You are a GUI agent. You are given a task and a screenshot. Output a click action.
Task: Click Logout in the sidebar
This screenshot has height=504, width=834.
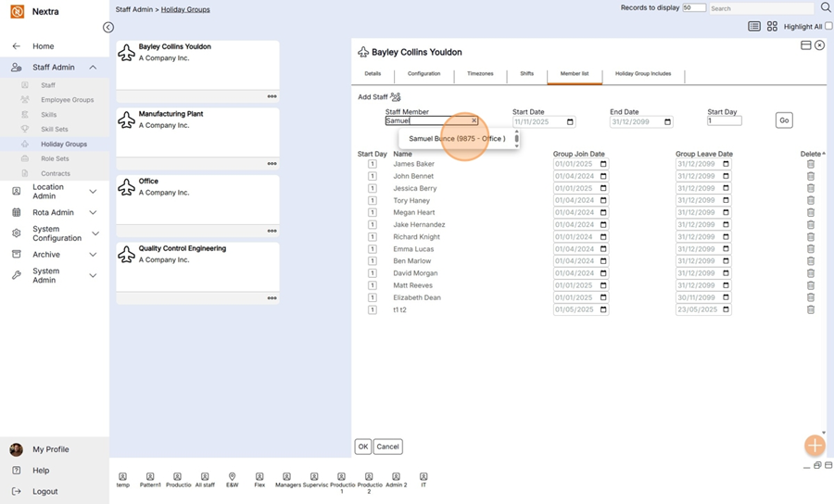point(44,491)
